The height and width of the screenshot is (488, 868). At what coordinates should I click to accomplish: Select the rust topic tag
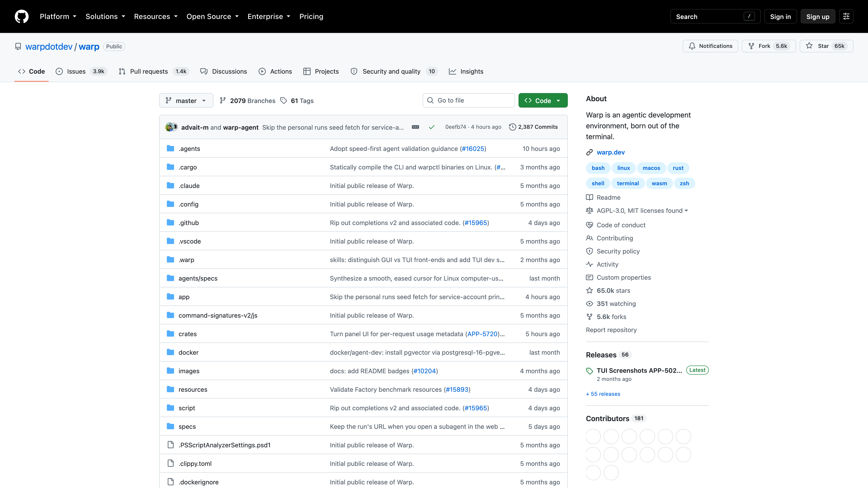[x=678, y=168]
